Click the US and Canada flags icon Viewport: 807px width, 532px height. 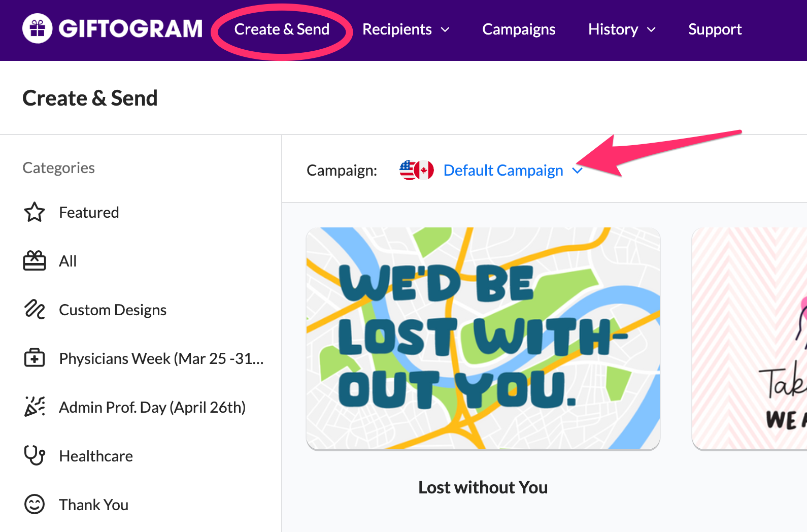click(x=417, y=171)
